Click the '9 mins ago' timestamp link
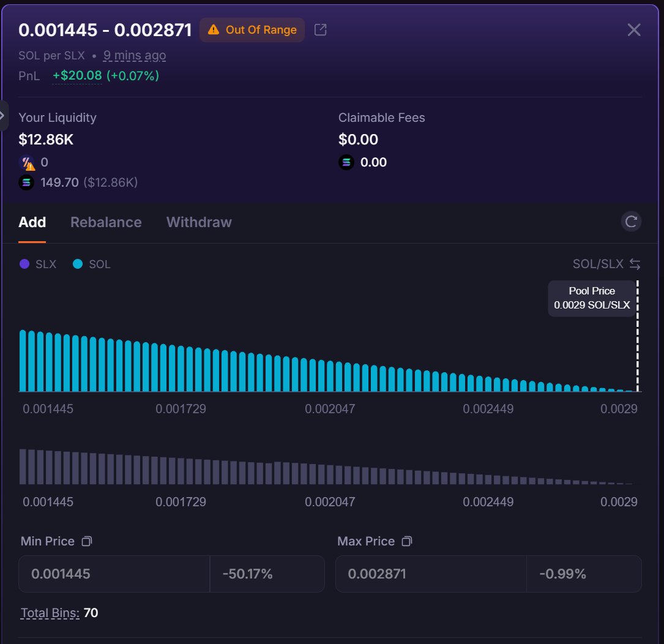Viewport: 664px width, 644px height. [x=135, y=56]
